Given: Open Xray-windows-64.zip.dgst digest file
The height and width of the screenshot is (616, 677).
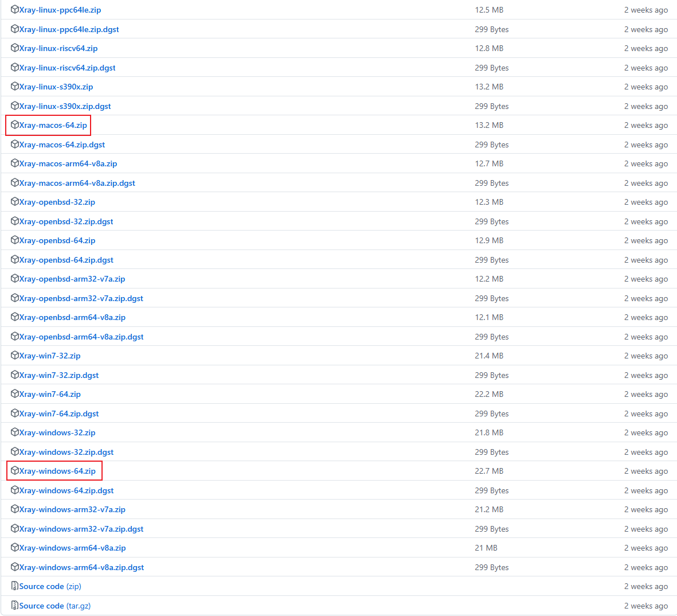Looking at the screenshot, I should (66, 490).
